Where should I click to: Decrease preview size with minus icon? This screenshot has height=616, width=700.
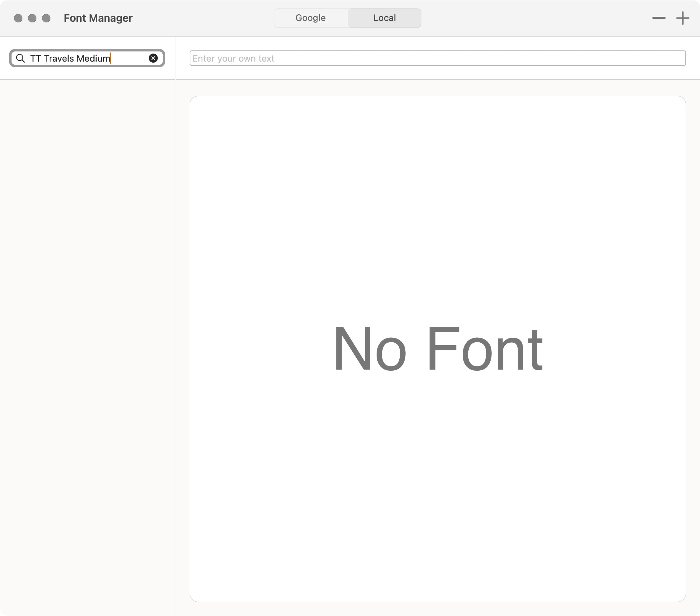coord(659,18)
